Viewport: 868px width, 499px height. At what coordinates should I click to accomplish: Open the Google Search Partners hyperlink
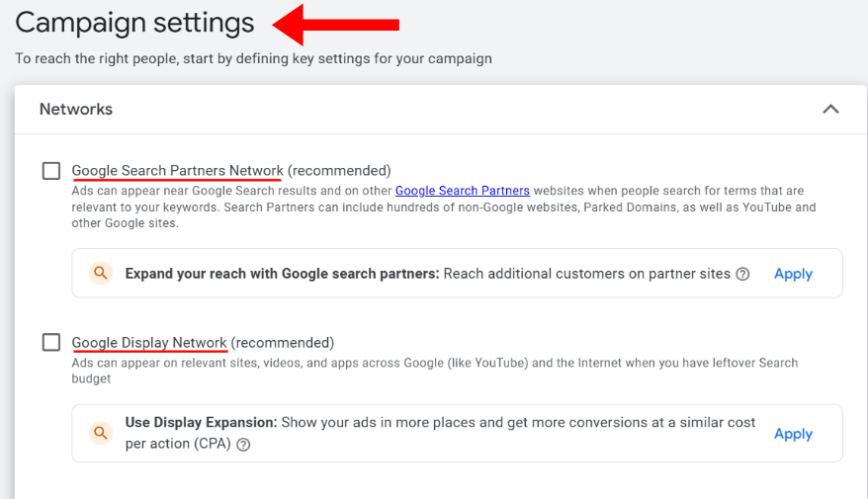(x=463, y=191)
